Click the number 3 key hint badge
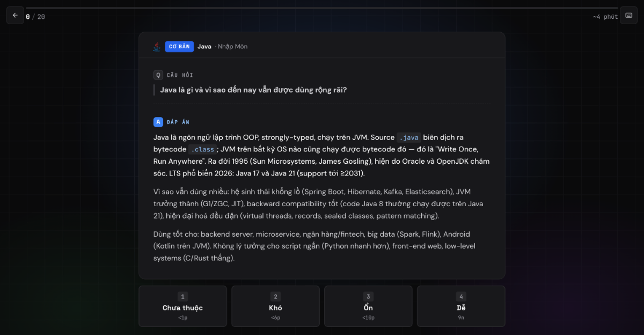The image size is (644, 335). tap(368, 296)
